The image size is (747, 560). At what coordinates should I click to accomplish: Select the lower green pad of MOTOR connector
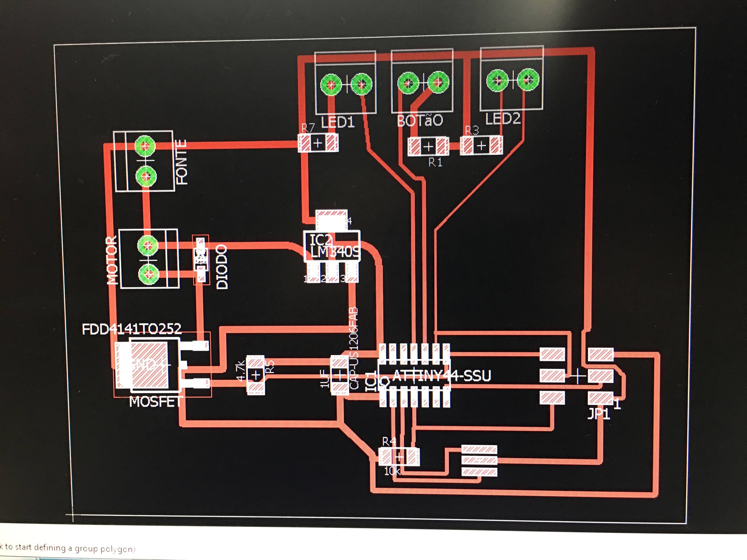click(x=149, y=274)
